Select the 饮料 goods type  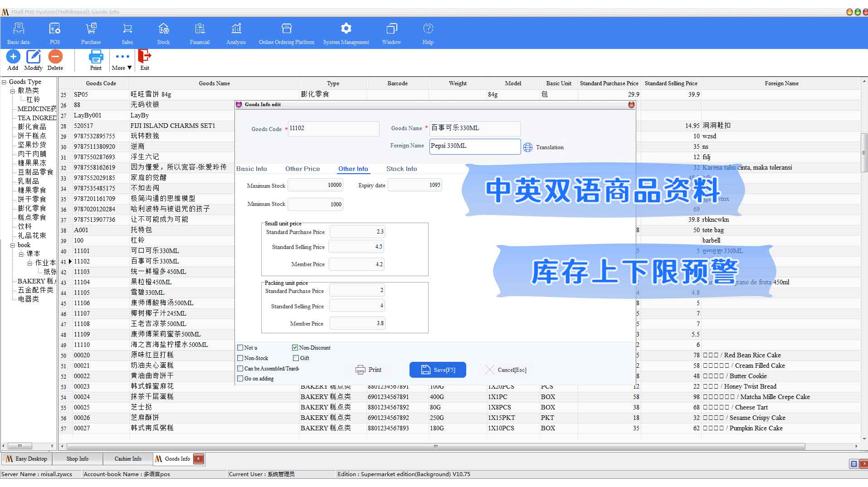(x=25, y=227)
